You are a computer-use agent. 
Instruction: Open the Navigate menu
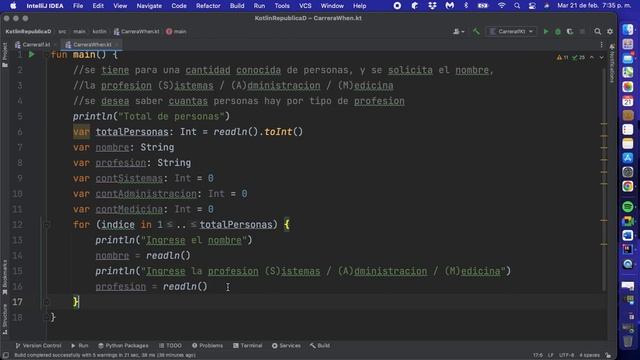click(149, 6)
